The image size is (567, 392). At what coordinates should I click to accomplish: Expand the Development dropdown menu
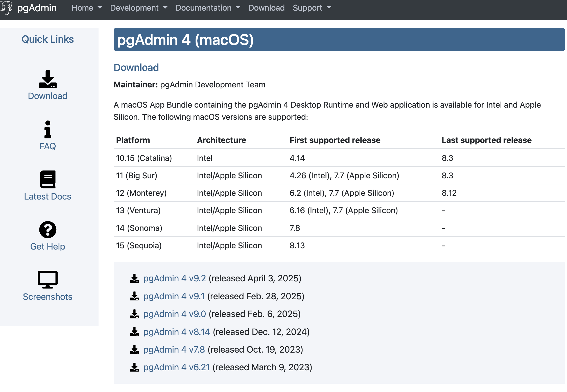[x=139, y=8]
